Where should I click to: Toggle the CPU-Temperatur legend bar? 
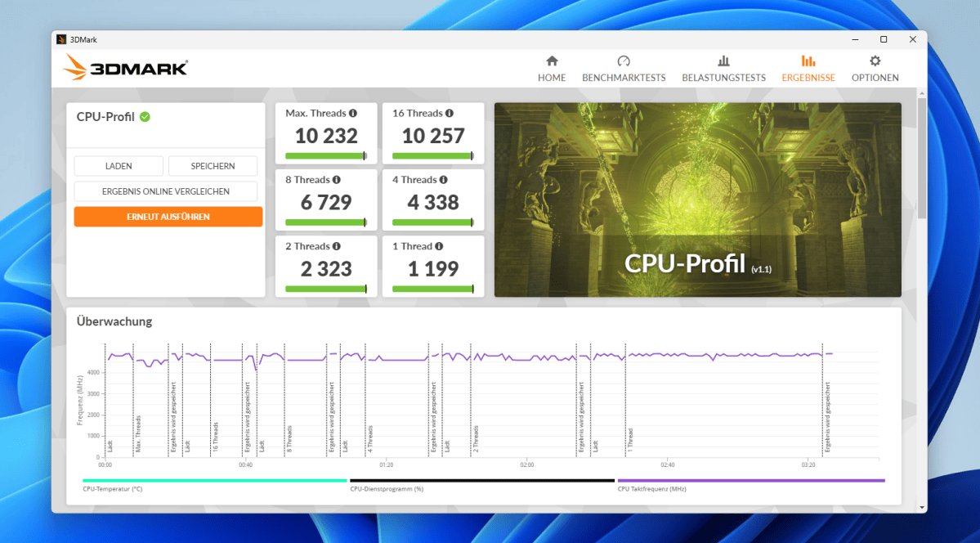[x=214, y=481]
